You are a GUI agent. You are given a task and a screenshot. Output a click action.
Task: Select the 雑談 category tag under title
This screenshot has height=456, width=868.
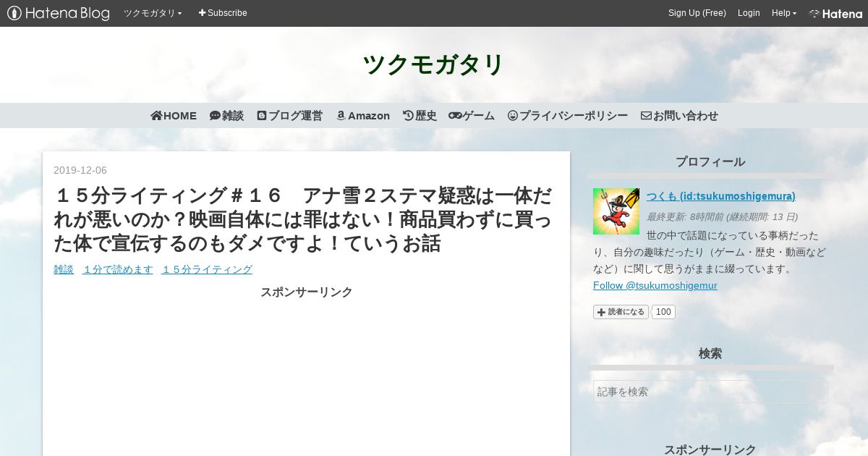point(64,269)
